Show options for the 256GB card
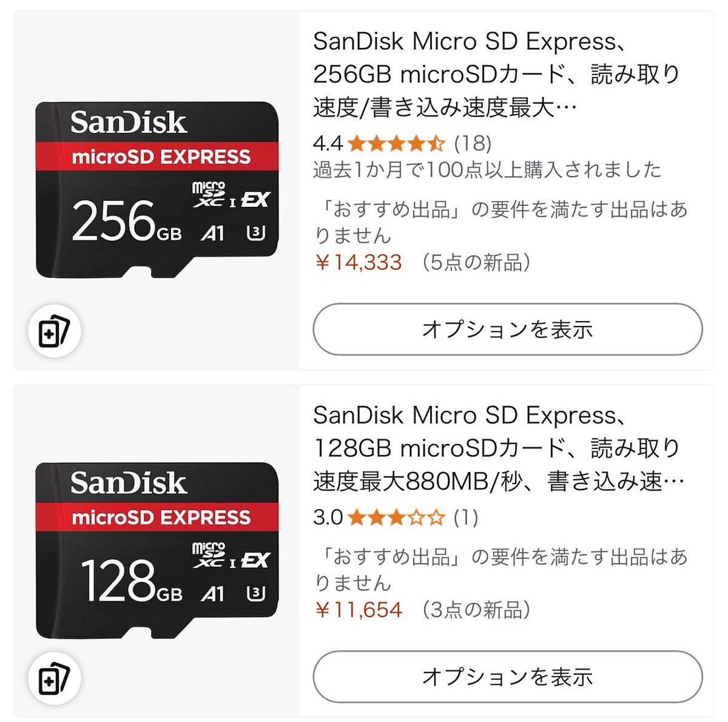 pyautogui.click(x=507, y=329)
